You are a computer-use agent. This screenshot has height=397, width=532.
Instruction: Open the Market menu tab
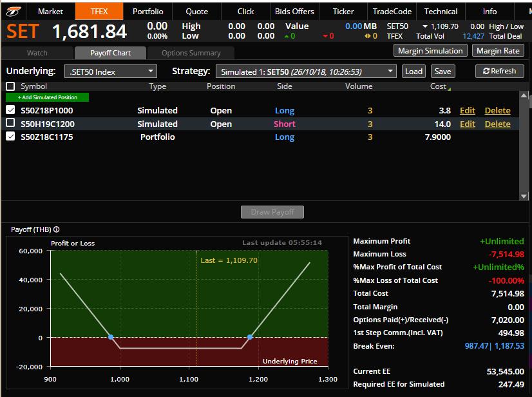[x=50, y=12]
